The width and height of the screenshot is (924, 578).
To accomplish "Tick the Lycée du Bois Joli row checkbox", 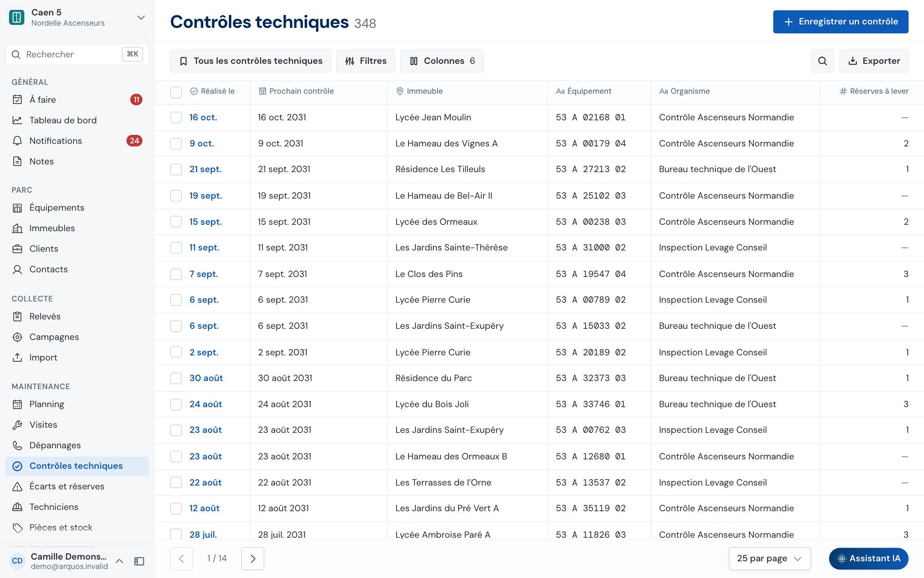I will pos(176,404).
